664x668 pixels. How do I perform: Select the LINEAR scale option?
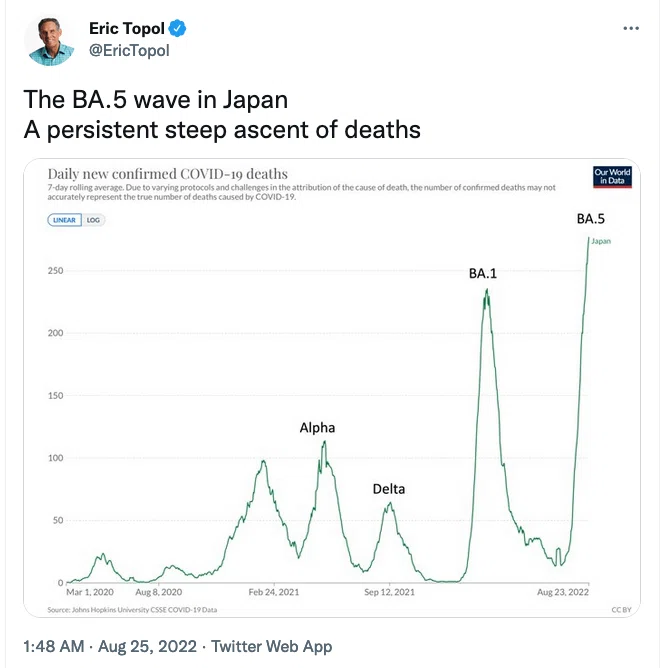pyautogui.click(x=64, y=220)
